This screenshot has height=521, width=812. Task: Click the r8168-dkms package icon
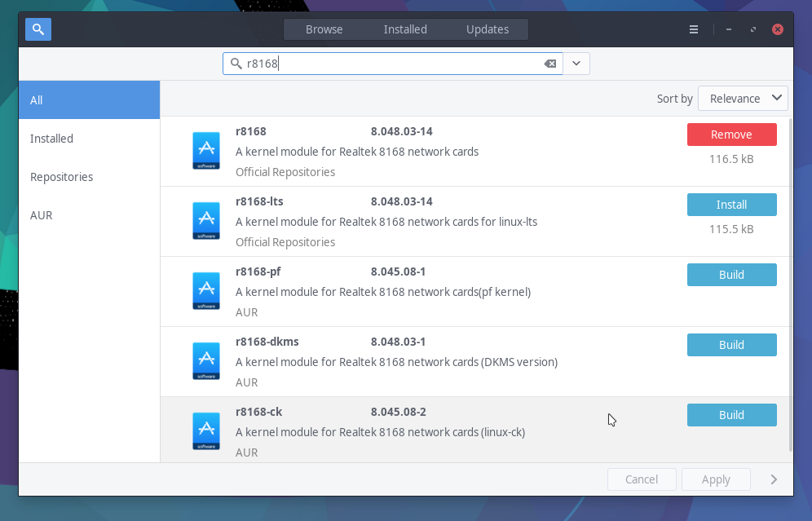(206, 361)
